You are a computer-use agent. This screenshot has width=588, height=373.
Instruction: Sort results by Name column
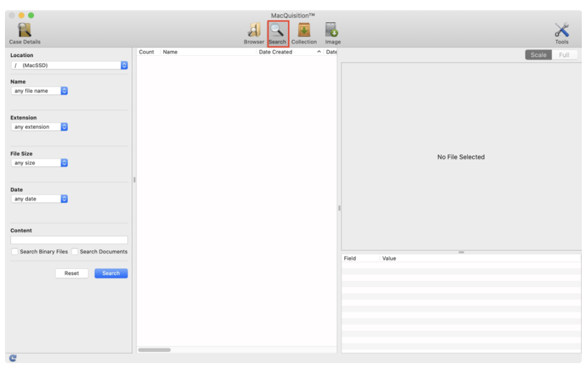click(208, 52)
